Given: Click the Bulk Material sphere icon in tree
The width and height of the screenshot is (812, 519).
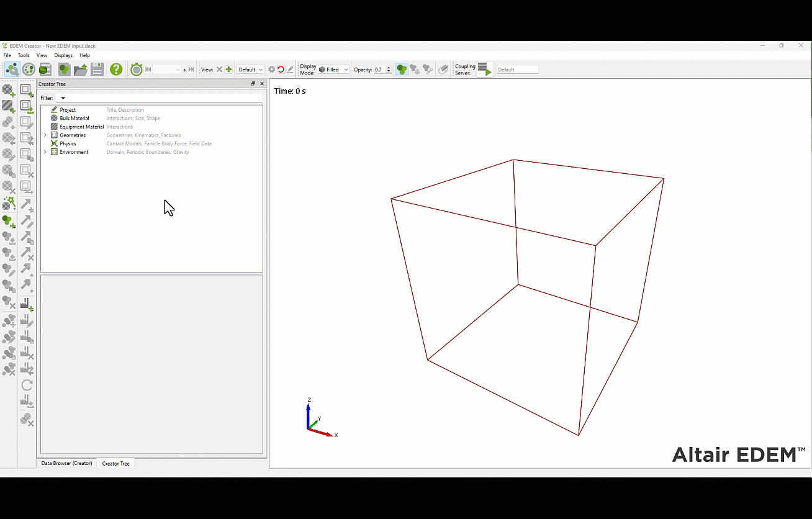Looking at the screenshot, I should coord(54,118).
